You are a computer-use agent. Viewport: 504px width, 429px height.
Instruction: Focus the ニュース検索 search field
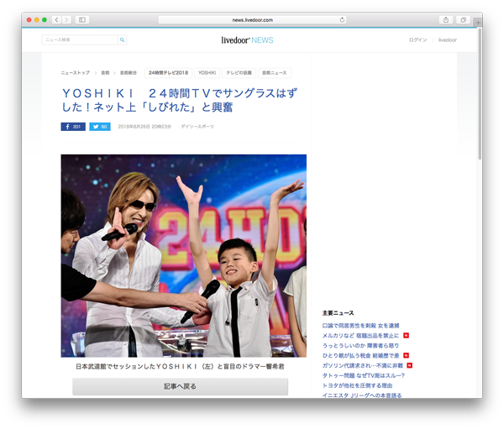(80, 39)
